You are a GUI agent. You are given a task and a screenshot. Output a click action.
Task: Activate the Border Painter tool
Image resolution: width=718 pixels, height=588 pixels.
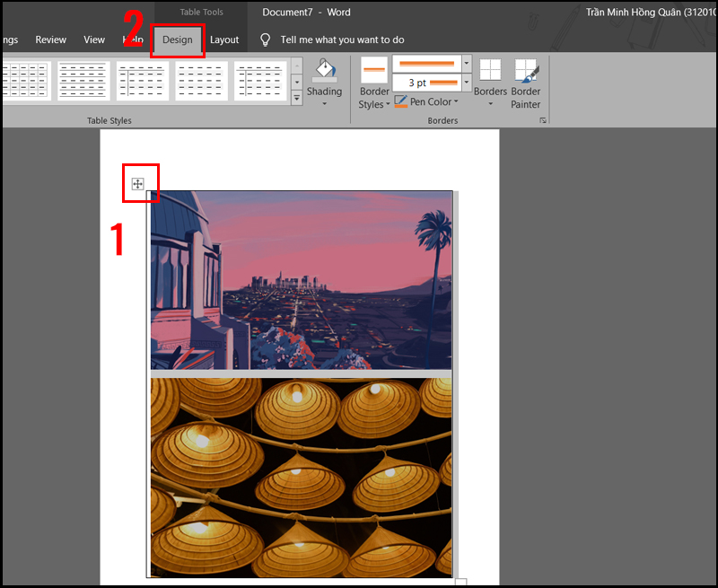coord(526,83)
